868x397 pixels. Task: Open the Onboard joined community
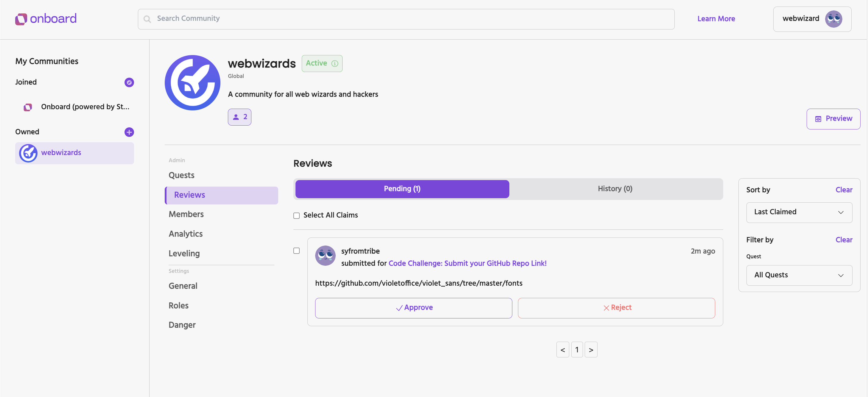tap(85, 107)
